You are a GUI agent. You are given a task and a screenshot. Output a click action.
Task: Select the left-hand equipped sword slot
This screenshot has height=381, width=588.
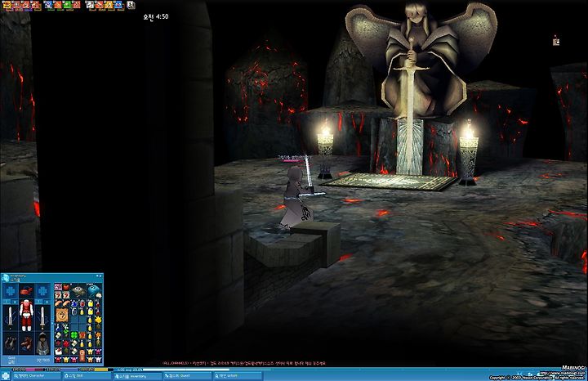click(10, 318)
